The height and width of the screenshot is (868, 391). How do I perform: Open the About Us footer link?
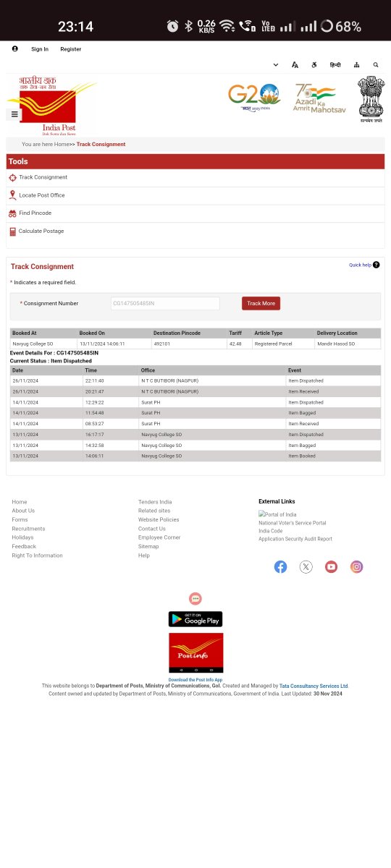pyautogui.click(x=23, y=511)
